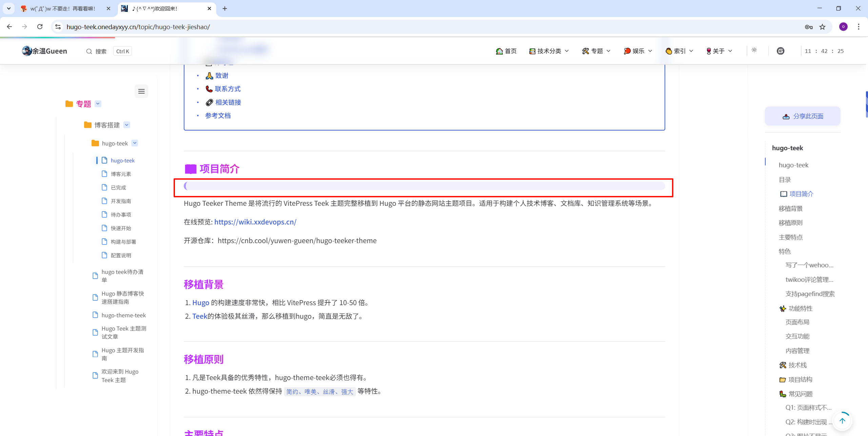868x436 pixels.
Task: Click the back-to-top arrow button
Action: pos(842,421)
